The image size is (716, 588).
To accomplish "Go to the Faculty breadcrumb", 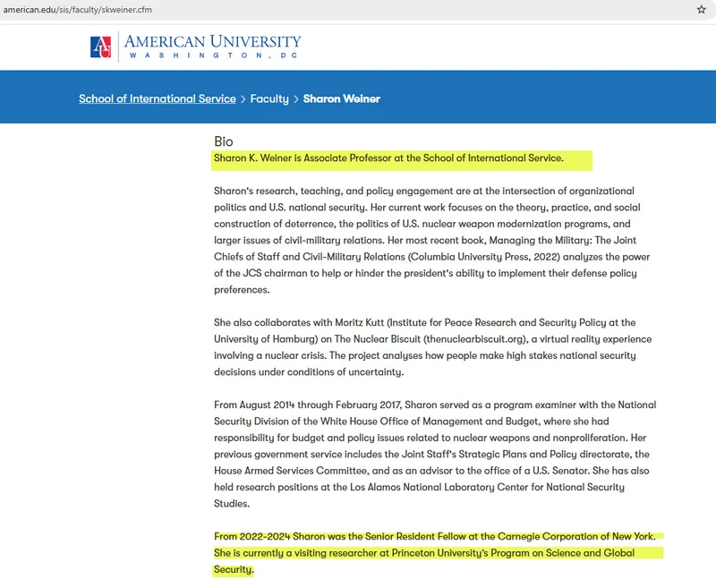I will 269,98.
